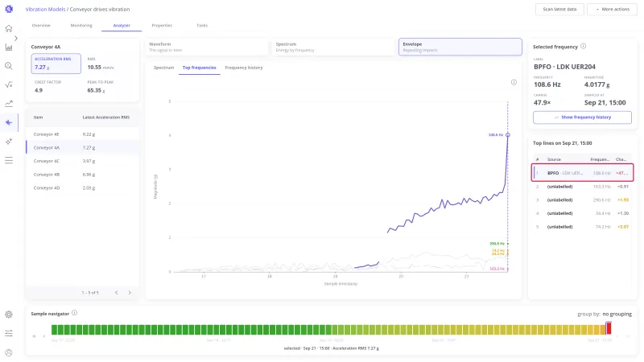Screen dimensions: 644x362
Task: Open the trend line icon in sidebar
Action: click(9, 104)
